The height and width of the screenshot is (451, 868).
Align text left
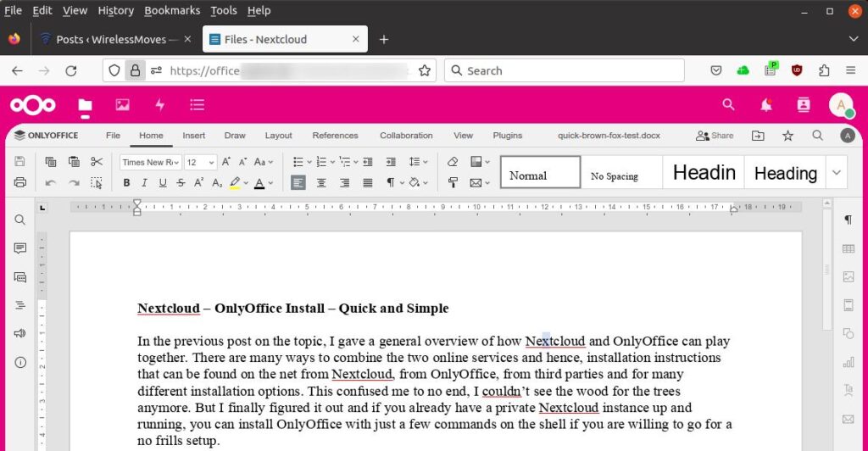click(298, 182)
